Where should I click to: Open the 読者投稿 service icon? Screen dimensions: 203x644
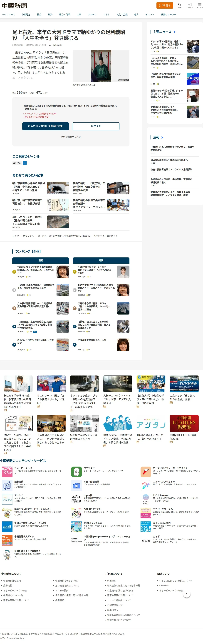click(7, 485)
